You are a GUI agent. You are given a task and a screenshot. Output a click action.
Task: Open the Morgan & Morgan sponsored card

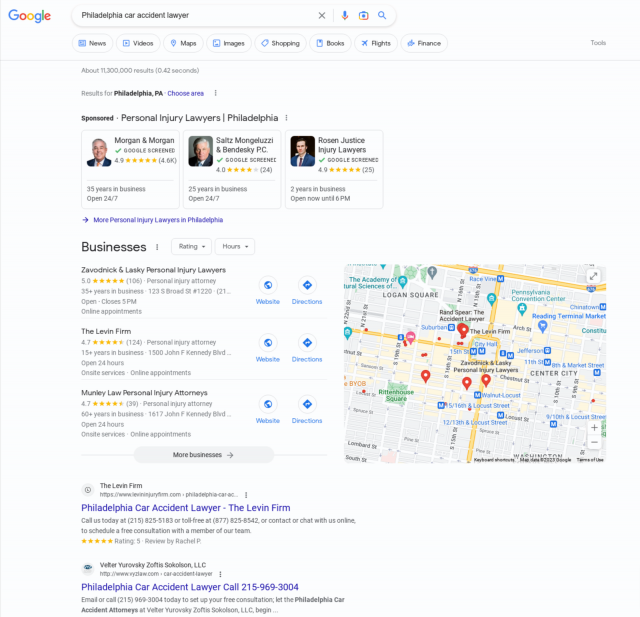tap(130, 169)
